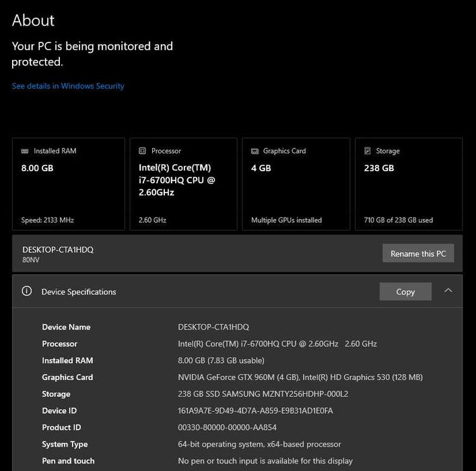
Task: Click Your PC is being monitored text
Action: pyautogui.click(x=92, y=54)
